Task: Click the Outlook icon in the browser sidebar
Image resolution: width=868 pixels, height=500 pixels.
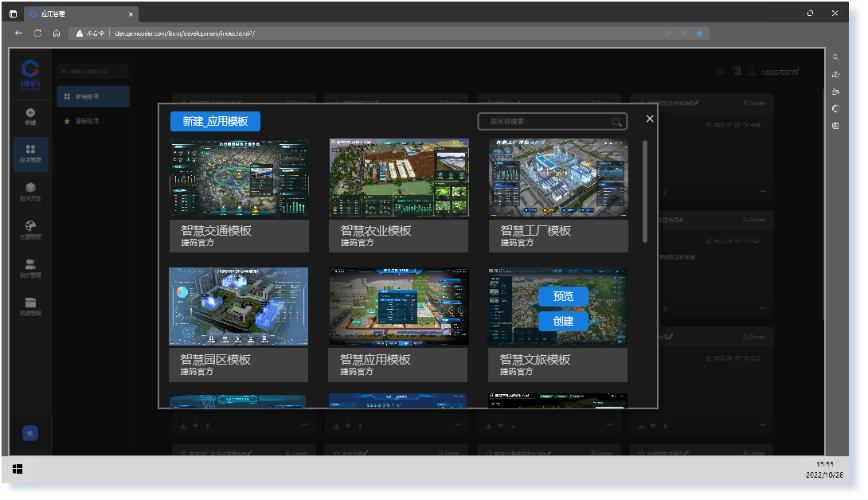Action: pos(835,126)
